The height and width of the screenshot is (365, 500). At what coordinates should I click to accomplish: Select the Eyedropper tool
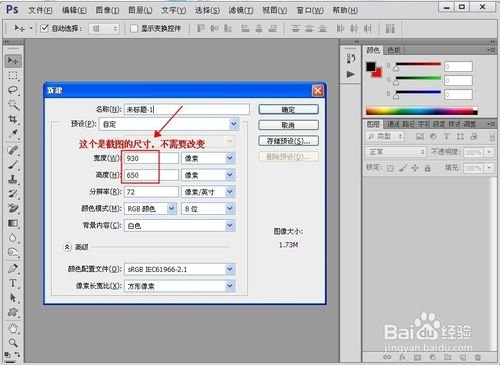[13, 134]
